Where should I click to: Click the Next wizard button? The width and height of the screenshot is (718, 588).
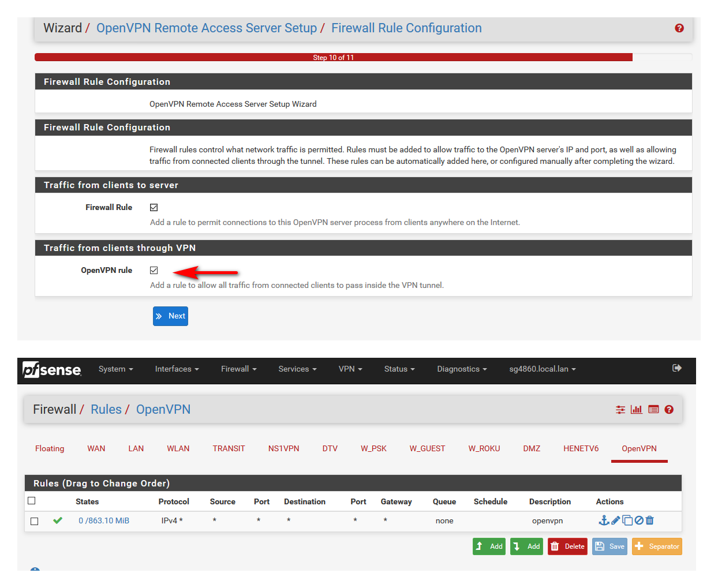170,316
